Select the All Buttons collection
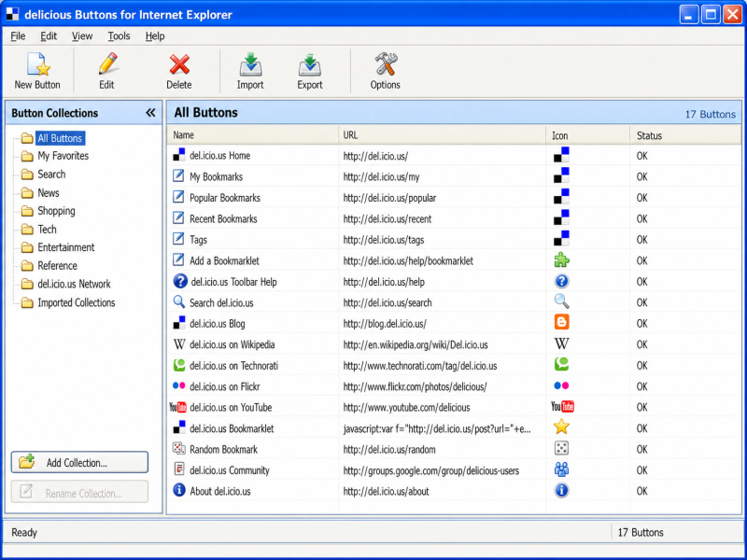747x560 pixels. point(60,138)
